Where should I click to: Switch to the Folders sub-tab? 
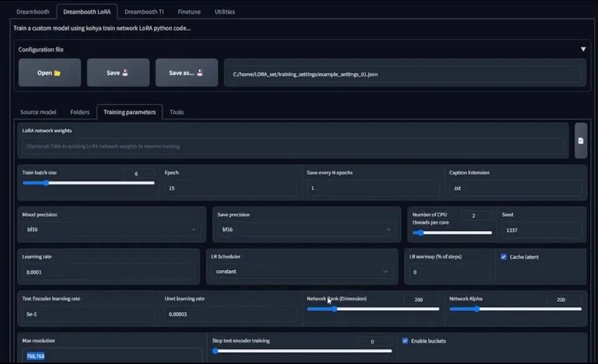(79, 112)
